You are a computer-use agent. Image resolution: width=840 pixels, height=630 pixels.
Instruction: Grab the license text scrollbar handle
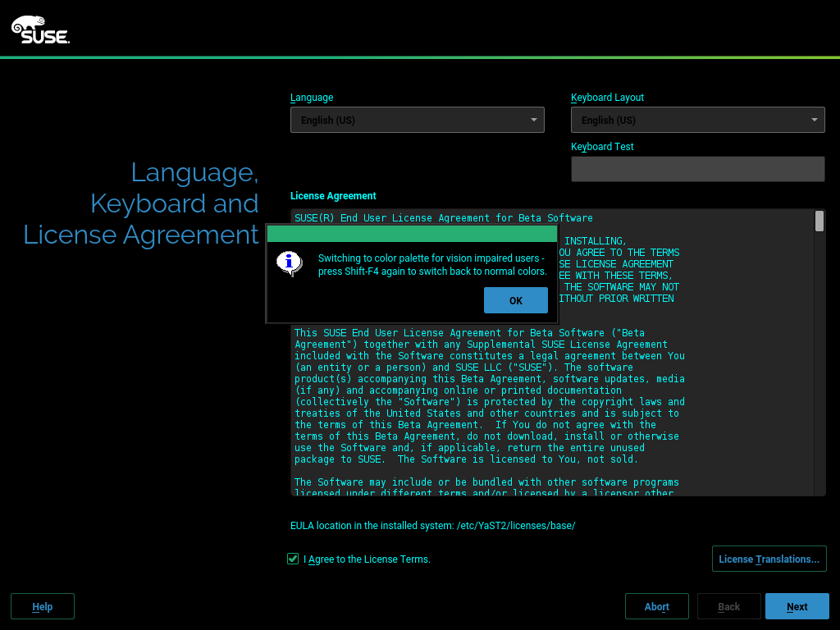pos(819,221)
